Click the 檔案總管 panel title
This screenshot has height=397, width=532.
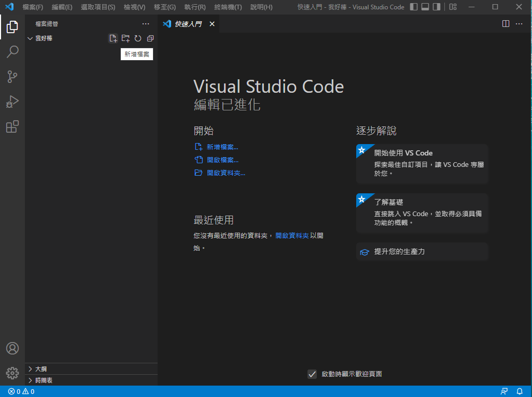pyautogui.click(x=47, y=24)
